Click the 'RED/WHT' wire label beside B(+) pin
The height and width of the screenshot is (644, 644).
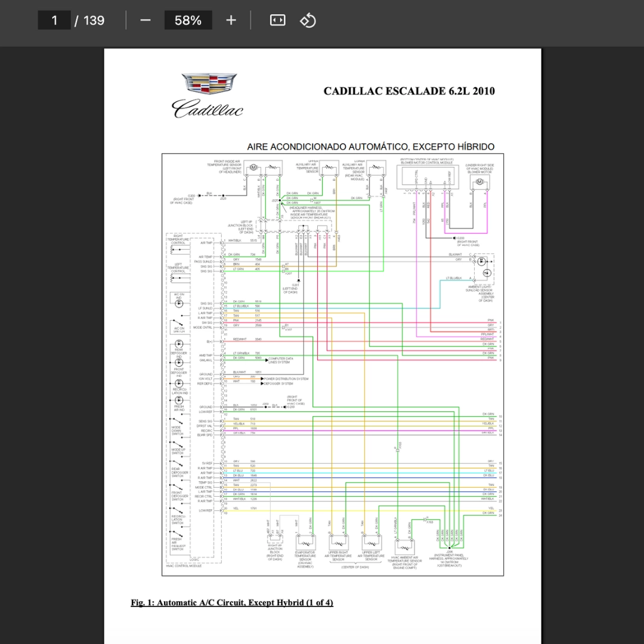click(x=240, y=339)
